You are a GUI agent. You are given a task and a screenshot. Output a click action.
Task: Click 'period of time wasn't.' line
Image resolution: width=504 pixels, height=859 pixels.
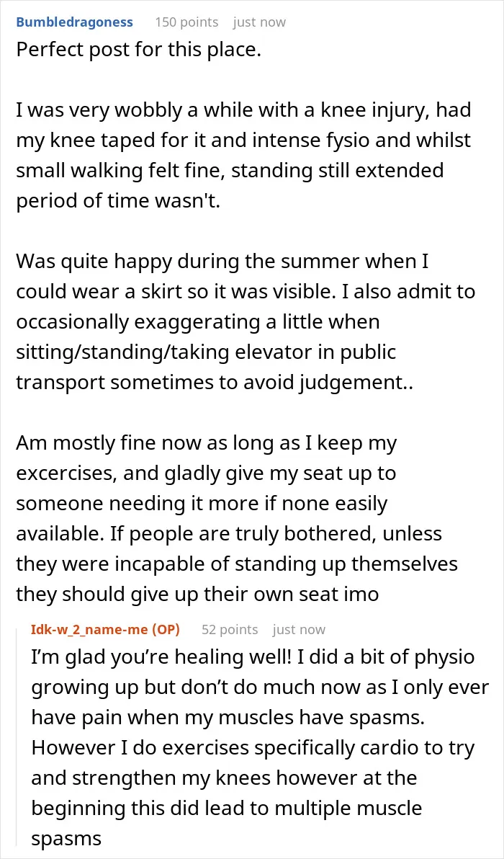[117, 201]
